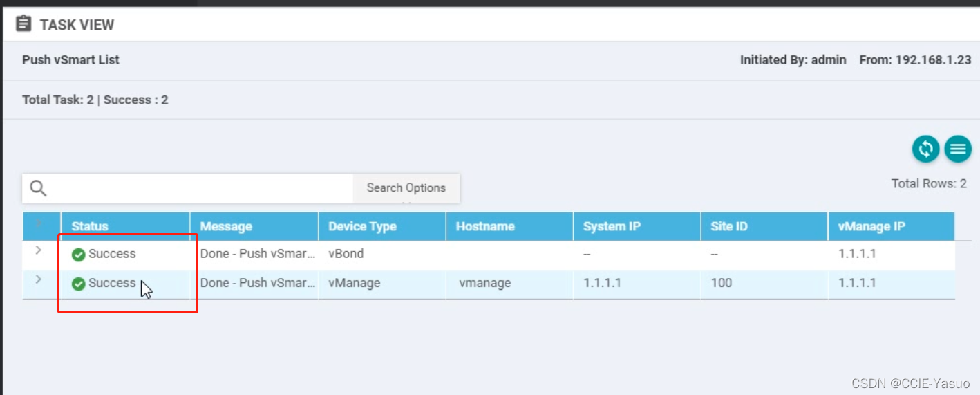The height and width of the screenshot is (395, 980).
Task: Click the search magnifier icon
Action: click(x=38, y=188)
